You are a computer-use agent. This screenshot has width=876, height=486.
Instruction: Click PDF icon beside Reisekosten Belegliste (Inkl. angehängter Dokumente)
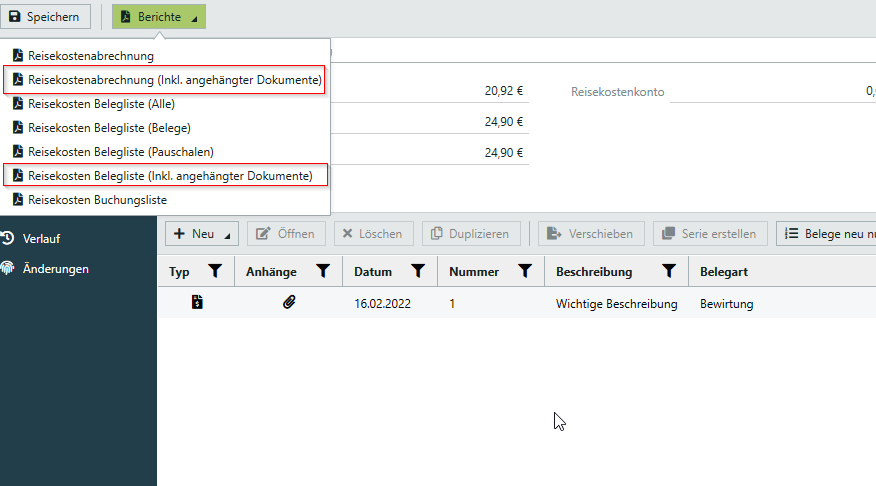(17, 176)
